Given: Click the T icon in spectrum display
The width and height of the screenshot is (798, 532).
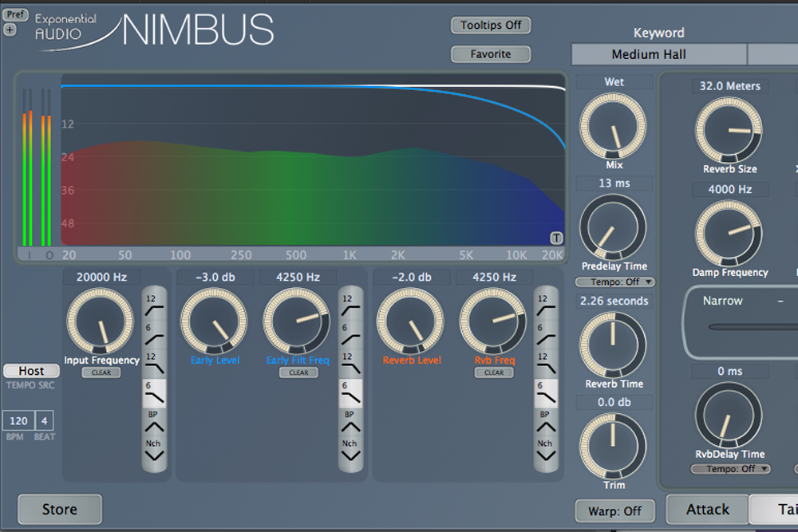Looking at the screenshot, I should tap(556, 238).
